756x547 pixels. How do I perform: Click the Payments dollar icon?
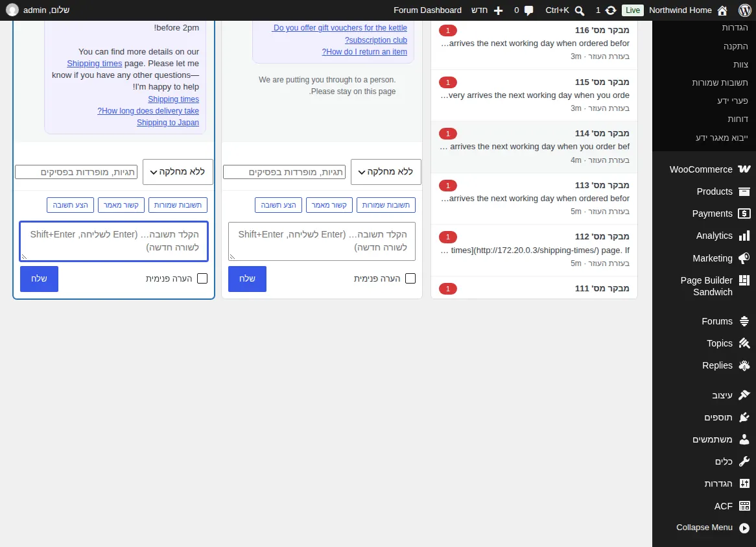coord(744,213)
